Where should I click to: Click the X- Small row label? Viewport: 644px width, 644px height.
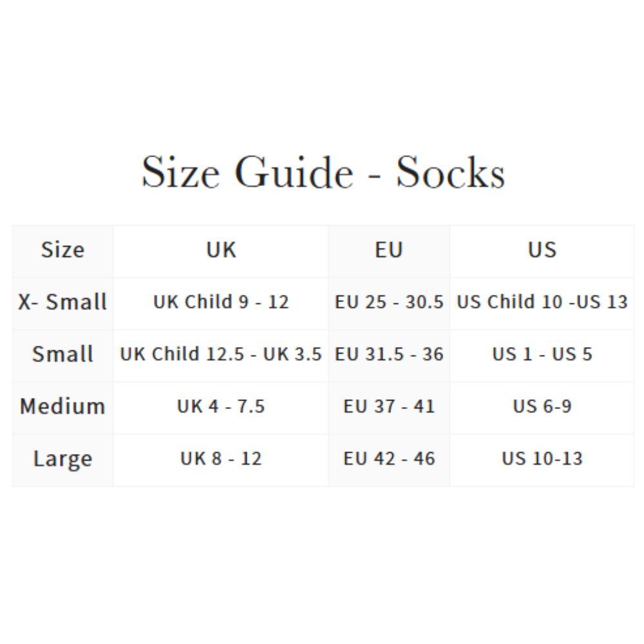coord(62,302)
